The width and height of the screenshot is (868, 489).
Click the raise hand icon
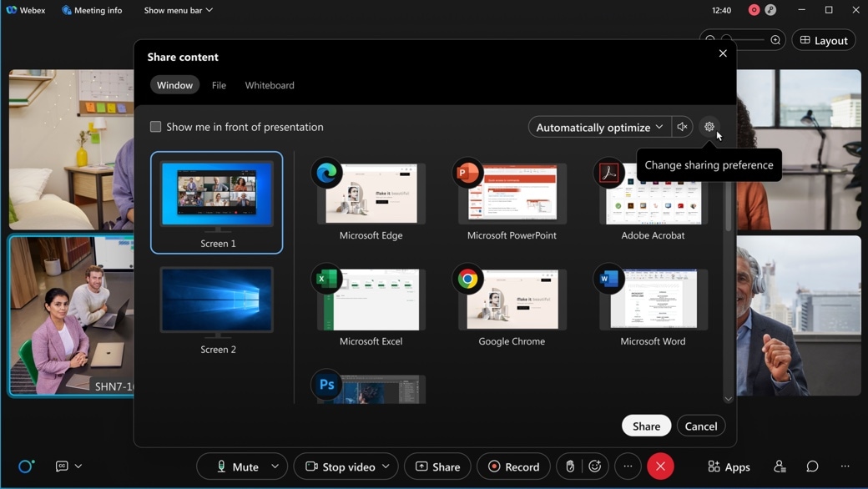pos(570,466)
